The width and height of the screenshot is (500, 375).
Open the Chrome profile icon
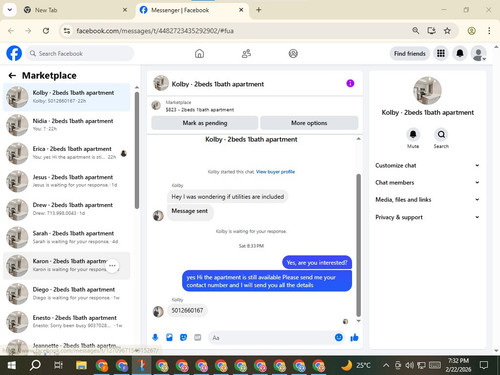(x=471, y=31)
